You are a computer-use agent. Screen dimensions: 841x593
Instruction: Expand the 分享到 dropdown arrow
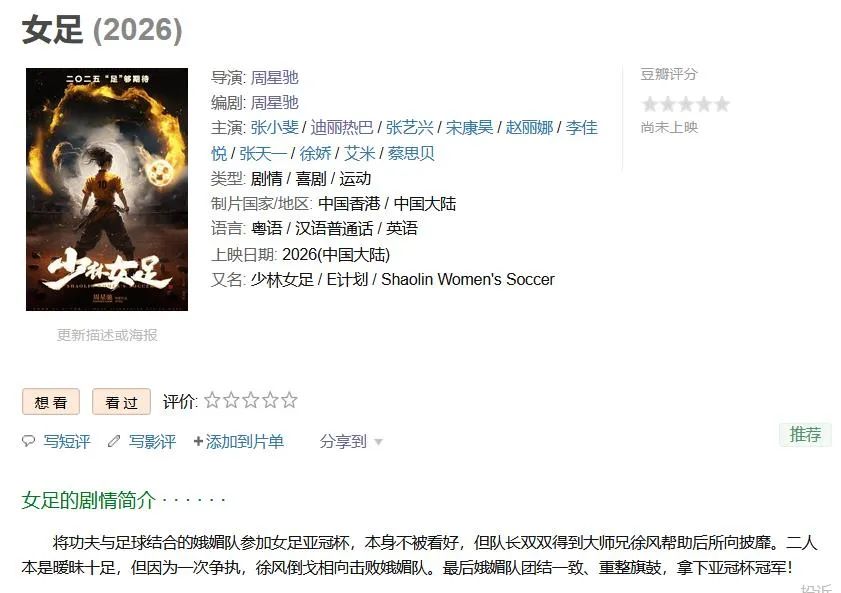pos(378,442)
